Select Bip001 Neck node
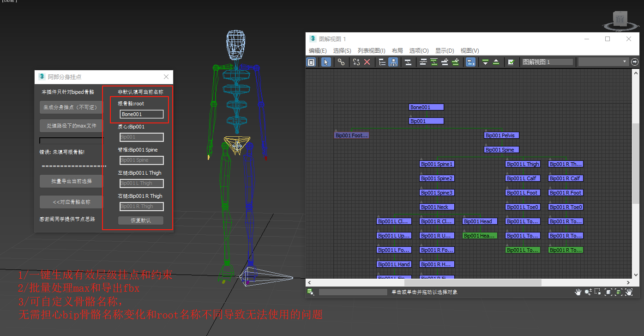This screenshot has width=644, height=336. tap(437, 207)
